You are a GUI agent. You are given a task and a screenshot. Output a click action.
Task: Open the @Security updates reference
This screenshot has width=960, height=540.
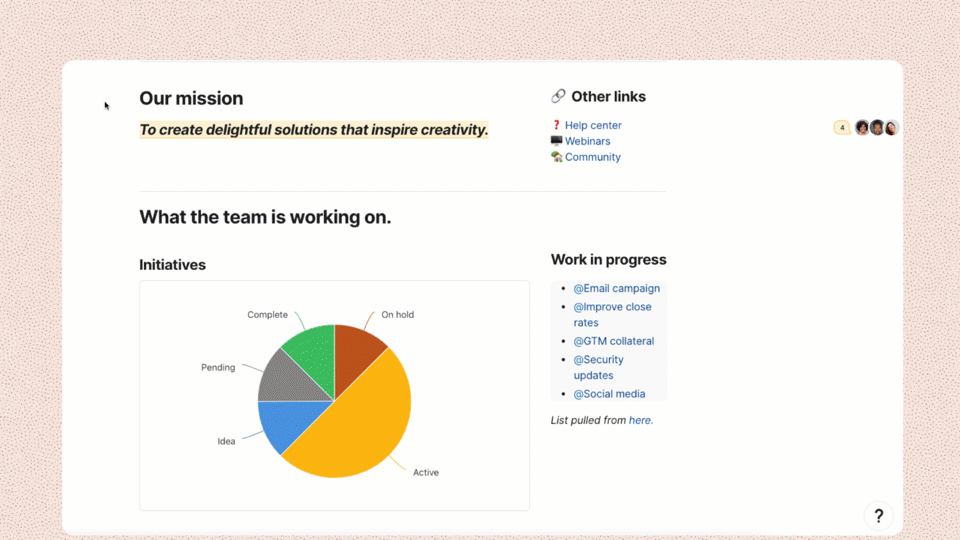pos(598,360)
